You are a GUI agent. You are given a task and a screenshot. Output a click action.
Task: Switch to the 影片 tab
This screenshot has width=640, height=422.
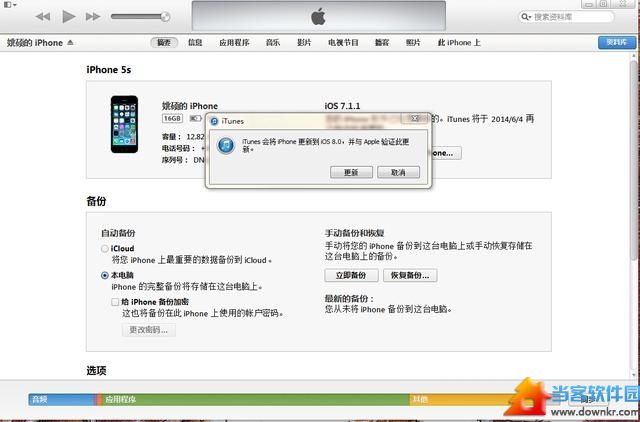(304, 42)
